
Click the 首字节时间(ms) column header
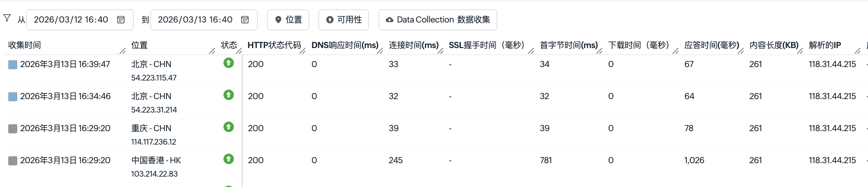coord(568,45)
